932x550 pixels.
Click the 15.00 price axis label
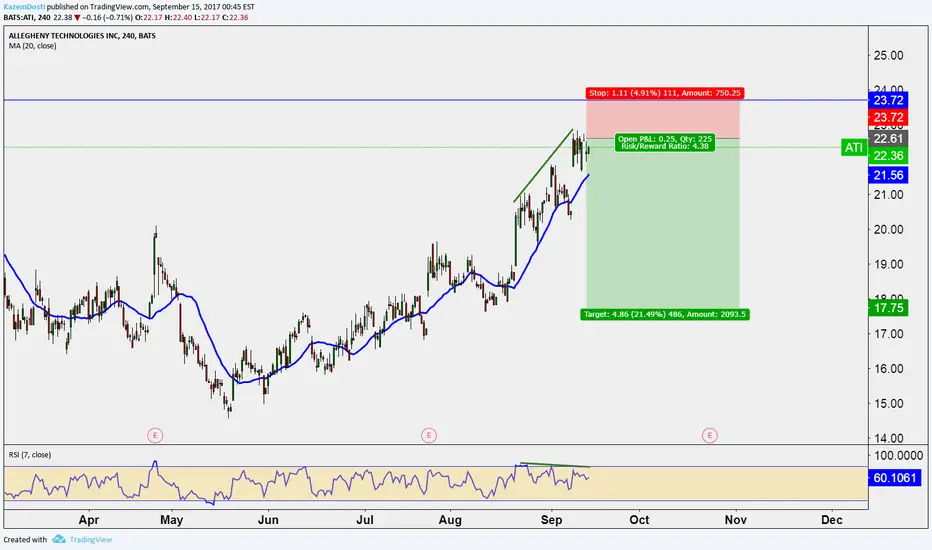[x=888, y=403]
